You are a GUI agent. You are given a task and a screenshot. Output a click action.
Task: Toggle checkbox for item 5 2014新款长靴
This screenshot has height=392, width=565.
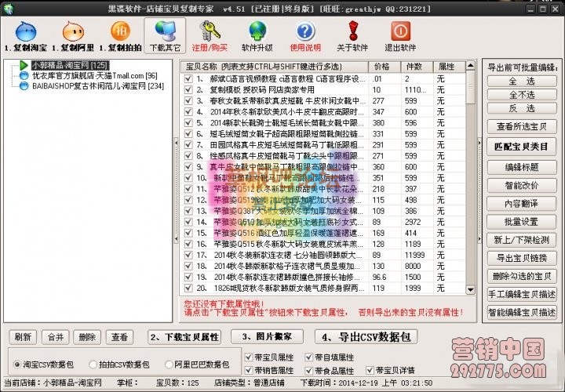(x=188, y=123)
